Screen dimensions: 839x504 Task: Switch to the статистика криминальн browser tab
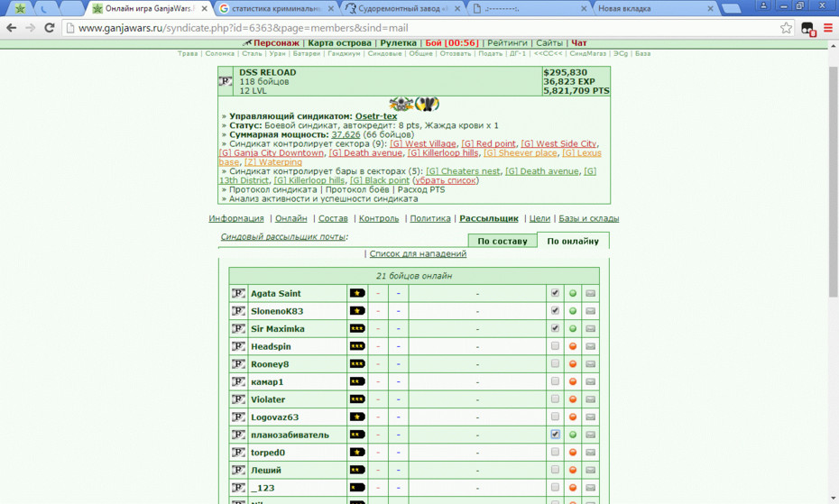(x=277, y=8)
